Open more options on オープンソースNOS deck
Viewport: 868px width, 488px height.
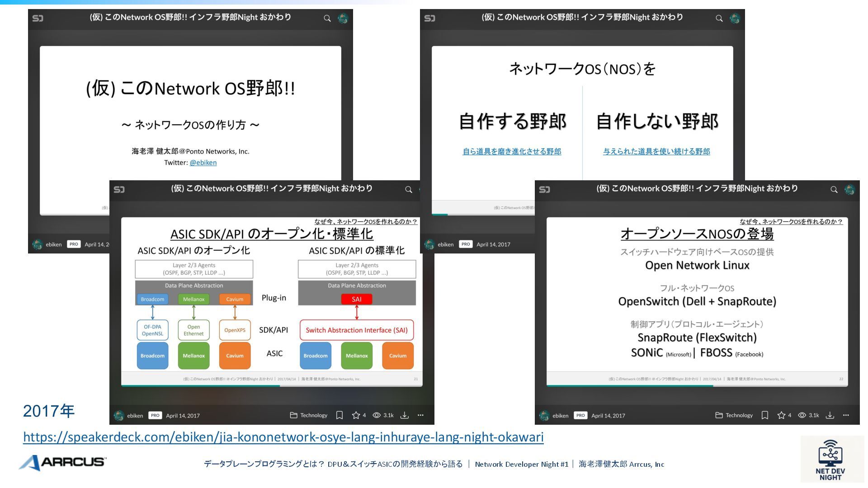(x=846, y=415)
